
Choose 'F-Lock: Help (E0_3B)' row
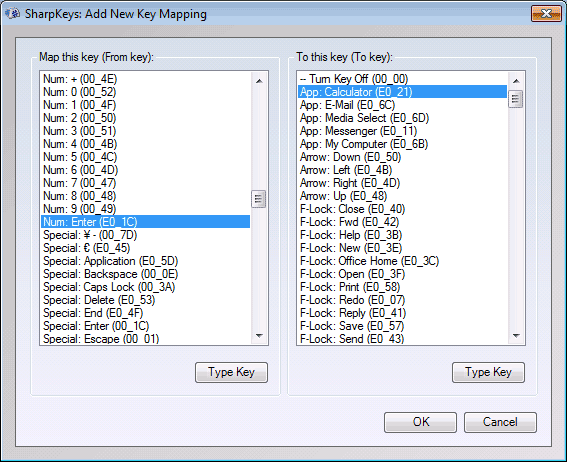point(402,235)
